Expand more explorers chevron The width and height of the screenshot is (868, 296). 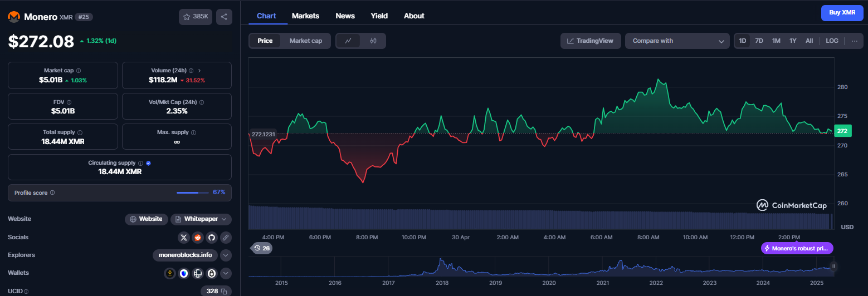pyautogui.click(x=226, y=255)
